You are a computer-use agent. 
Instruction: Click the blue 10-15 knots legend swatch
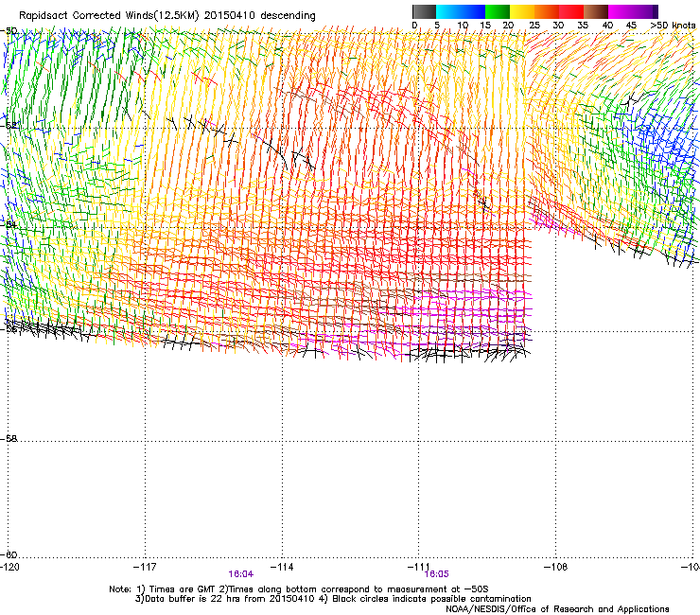pyautogui.click(x=473, y=11)
